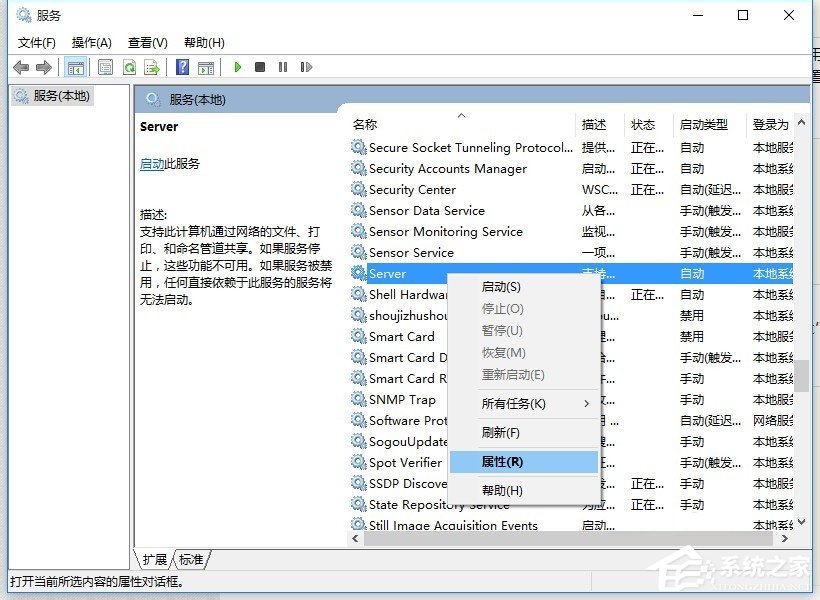Sort services by the 名称 column header

pyautogui.click(x=365, y=124)
